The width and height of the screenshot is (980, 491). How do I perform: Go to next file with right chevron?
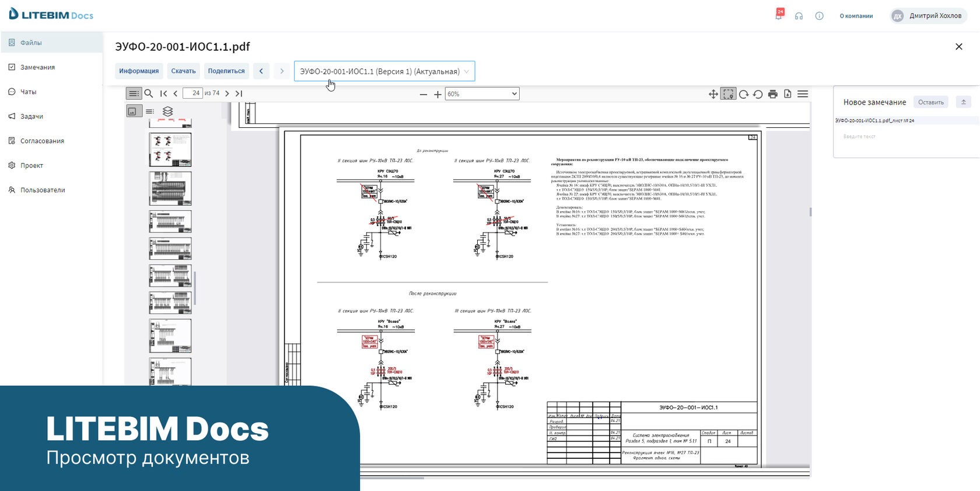pos(282,71)
